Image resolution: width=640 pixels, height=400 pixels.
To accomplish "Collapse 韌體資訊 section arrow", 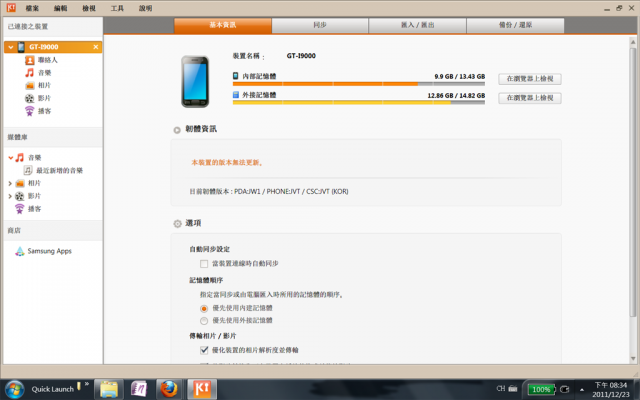I will (177, 130).
